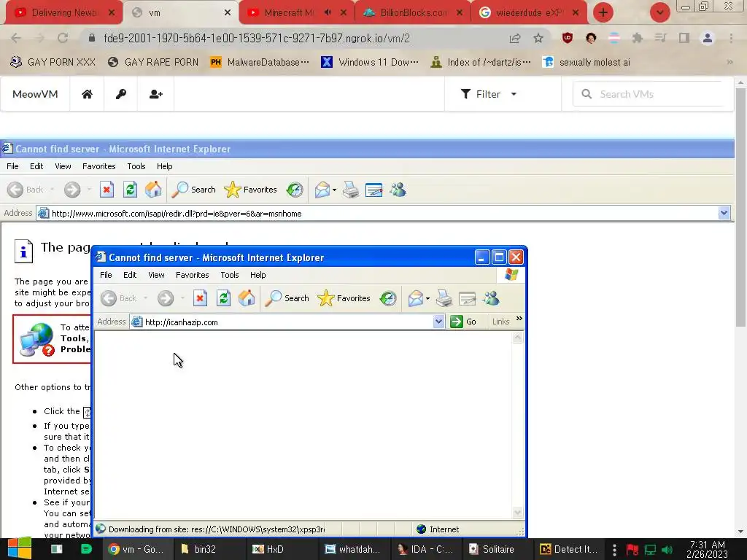Expand Mail dropdown arrow in front IE window

[427, 298]
